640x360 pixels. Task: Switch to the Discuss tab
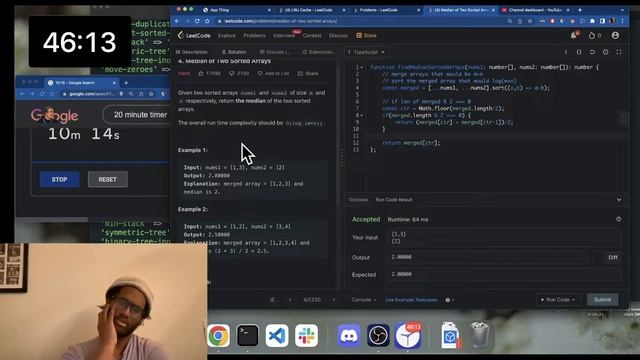coord(275,52)
